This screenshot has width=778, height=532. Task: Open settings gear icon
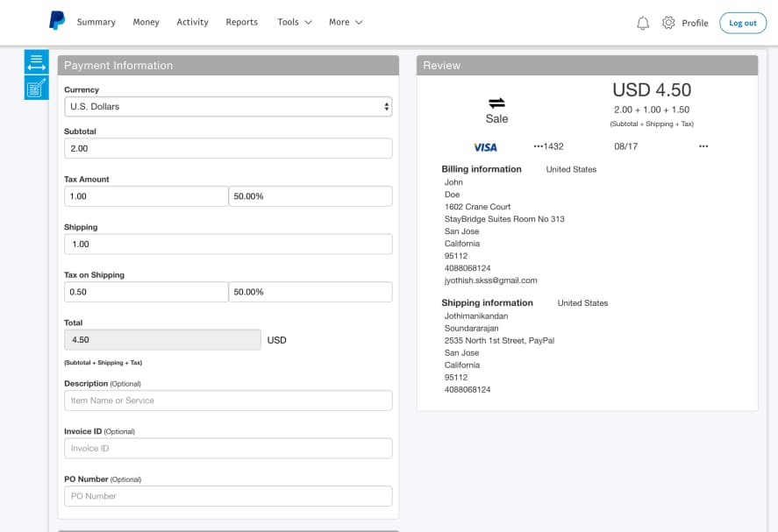(668, 23)
